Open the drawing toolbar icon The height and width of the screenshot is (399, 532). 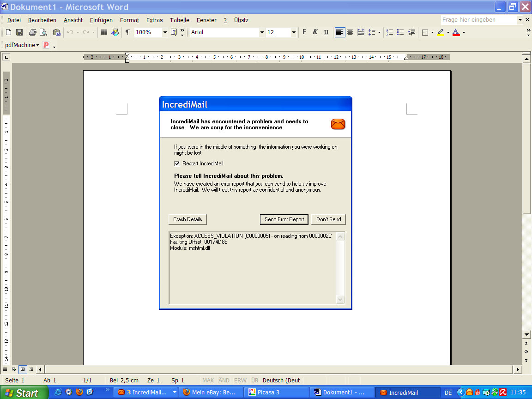click(x=115, y=32)
